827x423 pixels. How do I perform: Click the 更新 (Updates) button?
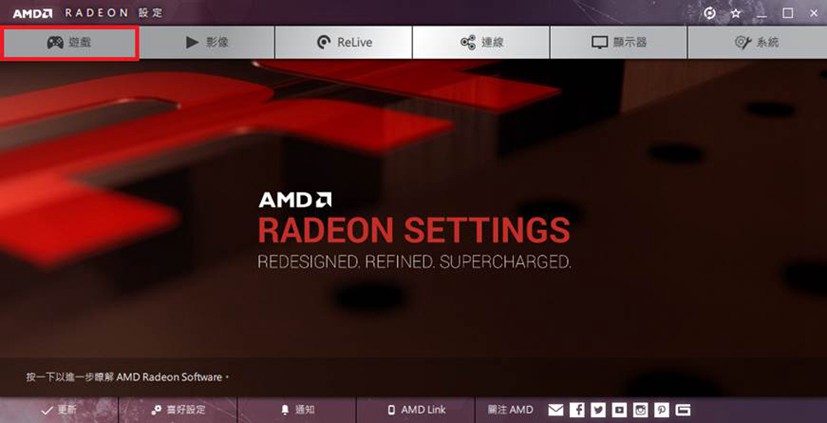pyautogui.click(x=59, y=410)
